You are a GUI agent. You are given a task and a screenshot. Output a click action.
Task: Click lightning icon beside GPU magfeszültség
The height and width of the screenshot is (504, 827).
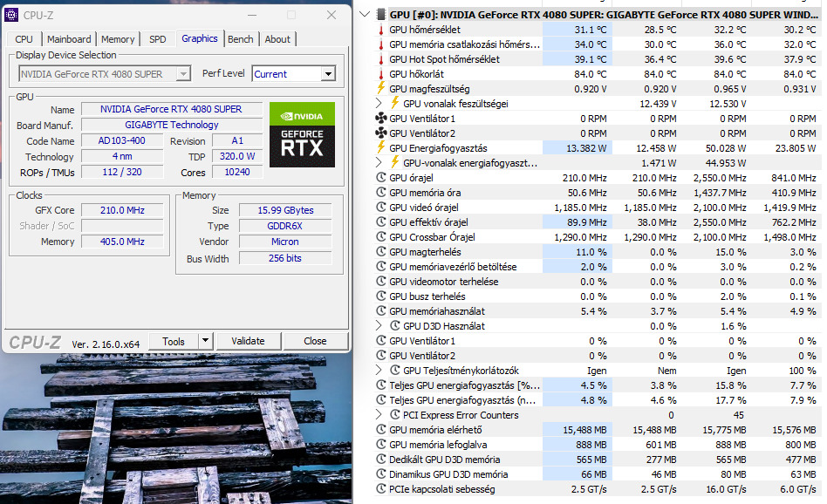pos(381,89)
